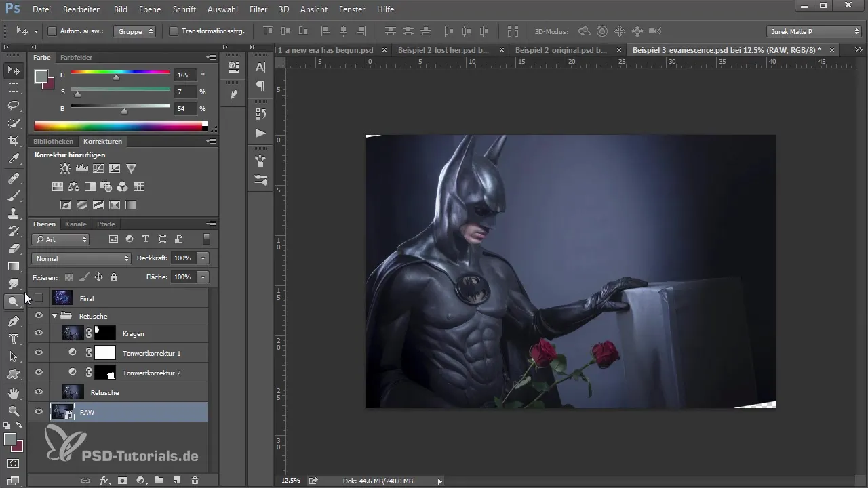Open the Jurek Matte P workspace dropdown

(814, 31)
